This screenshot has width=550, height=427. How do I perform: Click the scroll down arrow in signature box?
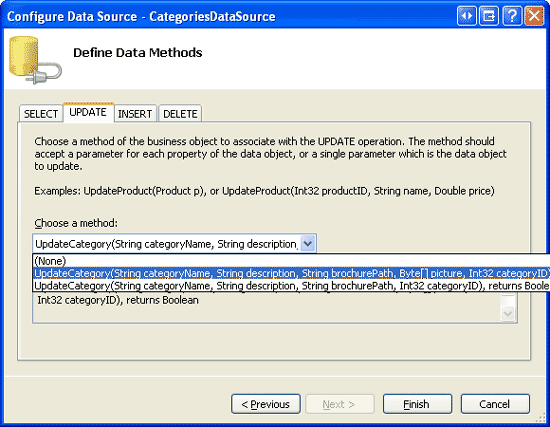tap(508, 313)
